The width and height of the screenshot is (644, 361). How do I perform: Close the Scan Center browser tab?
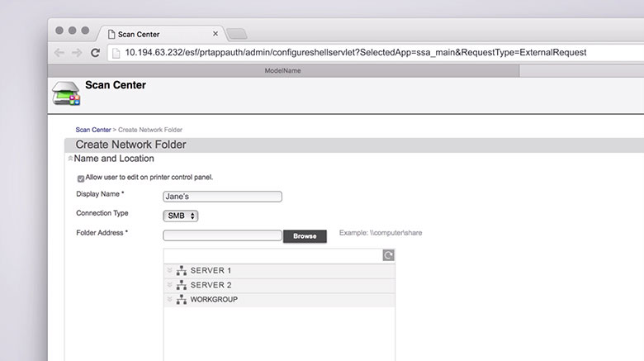(x=215, y=34)
